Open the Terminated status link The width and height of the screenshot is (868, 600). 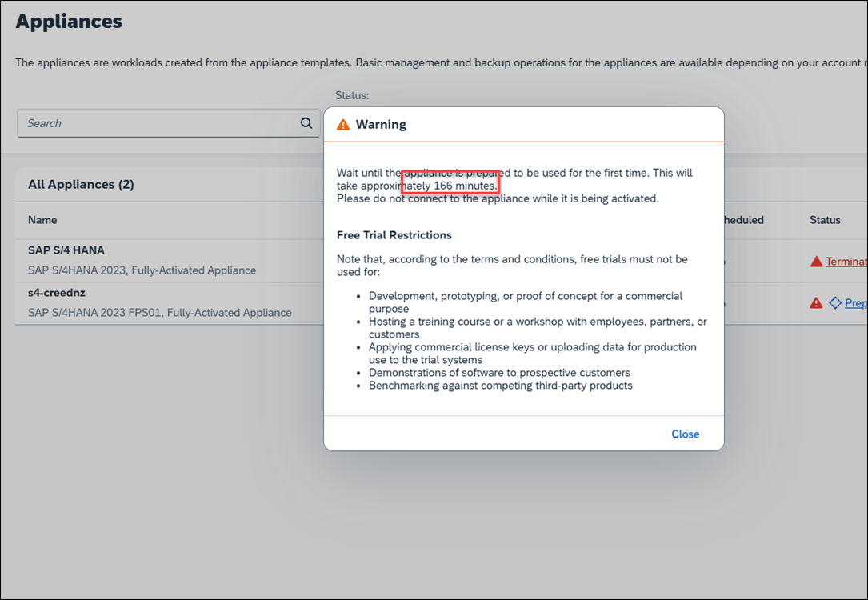point(846,262)
